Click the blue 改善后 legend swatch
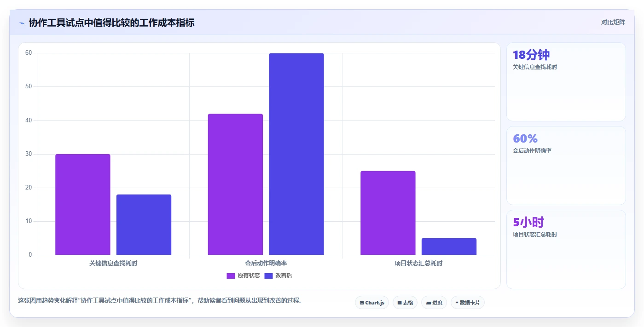This screenshot has height=327, width=644. pos(268,275)
